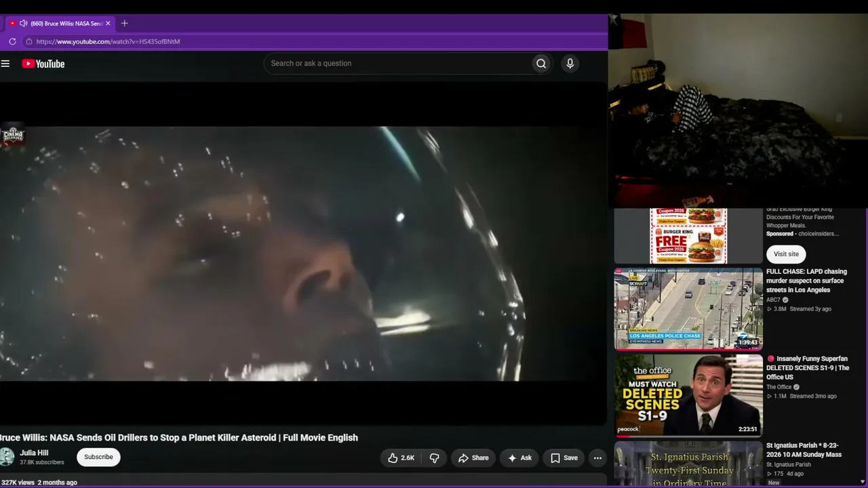The width and height of the screenshot is (868, 488).
Task: Visit The Office channel link
Action: tap(778, 387)
